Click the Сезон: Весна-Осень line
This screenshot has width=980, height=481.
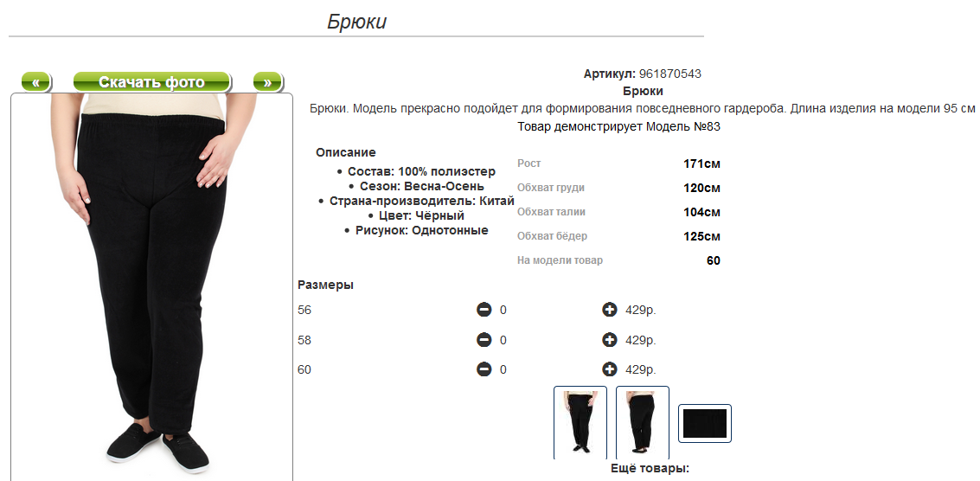[422, 186]
